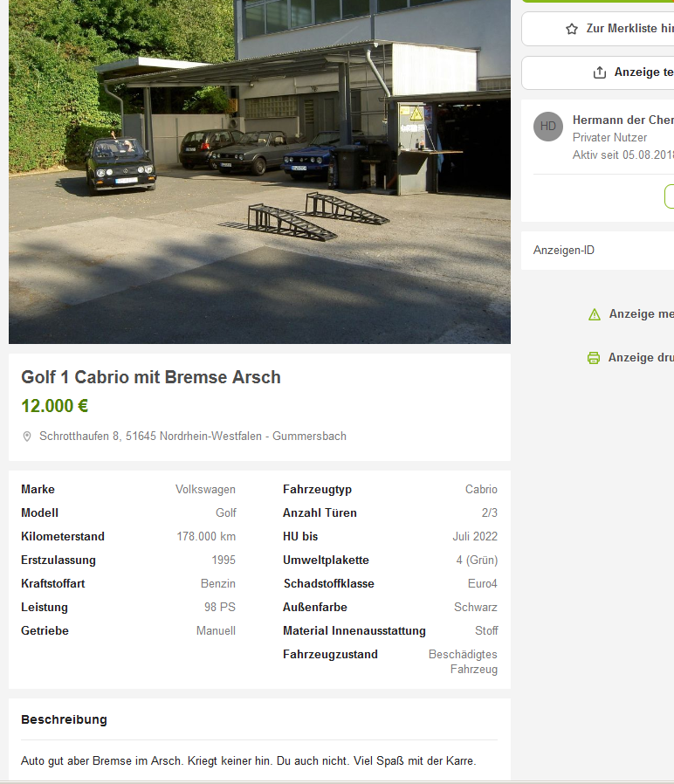Click the 12.000 € price

[x=54, y=406]
